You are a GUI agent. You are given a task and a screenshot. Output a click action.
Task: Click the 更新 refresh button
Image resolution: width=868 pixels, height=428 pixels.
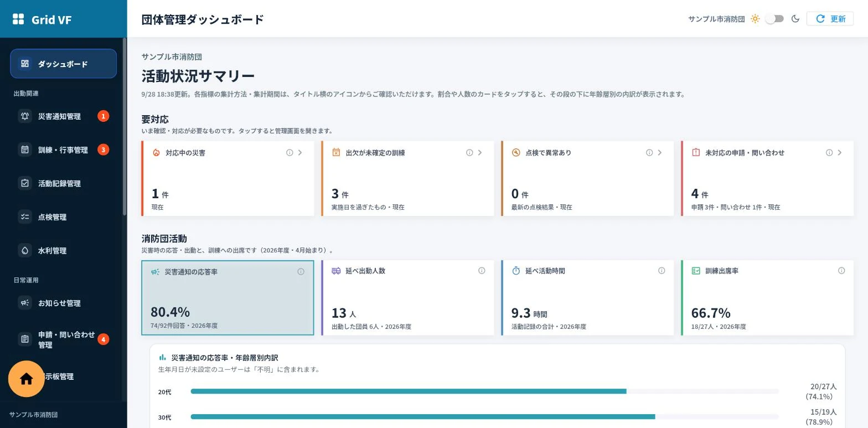[830, 19]
